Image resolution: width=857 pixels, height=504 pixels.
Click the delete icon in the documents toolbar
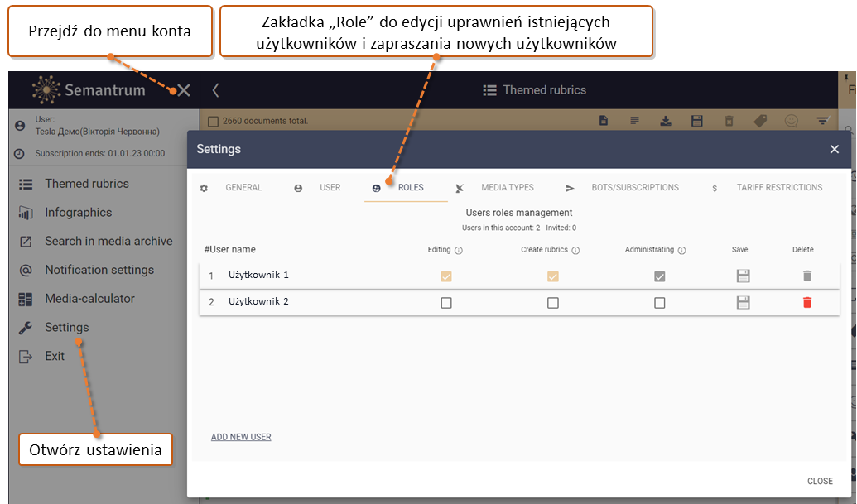click(x=729, y=121)
